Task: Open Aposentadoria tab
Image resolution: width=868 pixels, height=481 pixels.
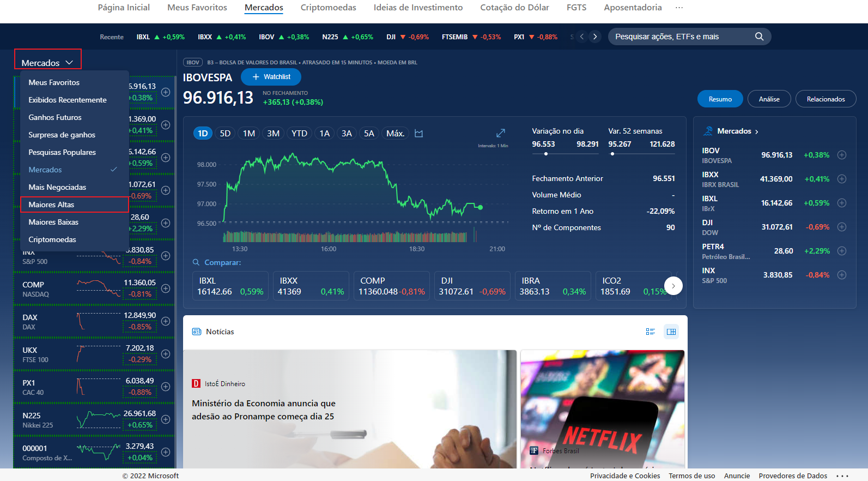Action: click(633, 8)
